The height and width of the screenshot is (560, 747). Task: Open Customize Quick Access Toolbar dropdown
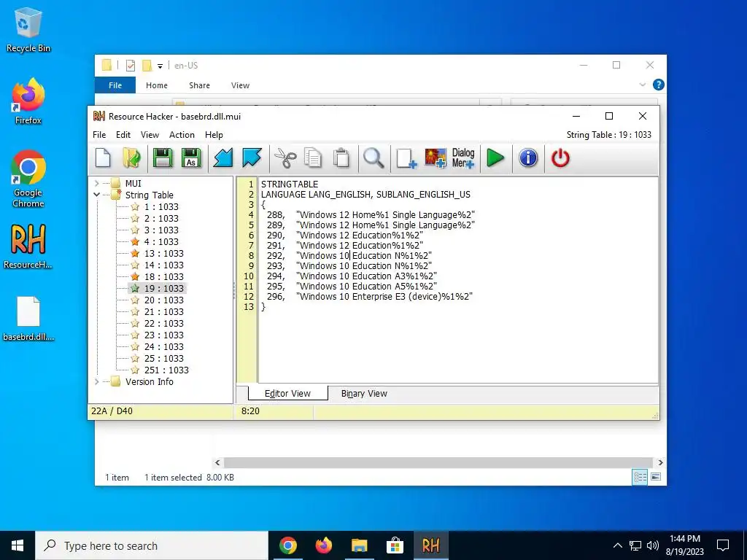point(160,66)
